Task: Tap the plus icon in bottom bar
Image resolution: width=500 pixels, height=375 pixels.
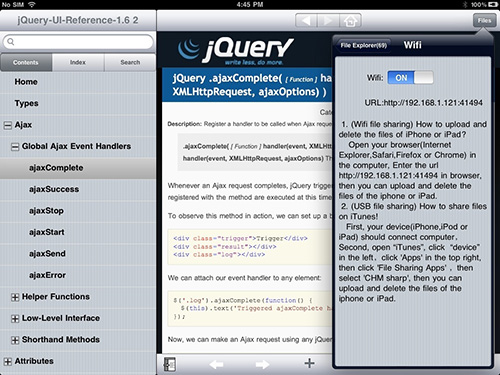Action: (309, 363)
